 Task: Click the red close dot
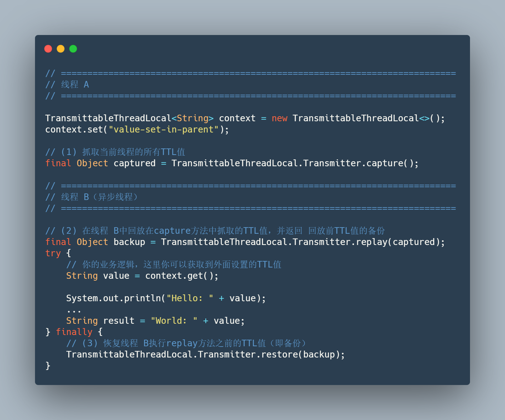point(48,49)
